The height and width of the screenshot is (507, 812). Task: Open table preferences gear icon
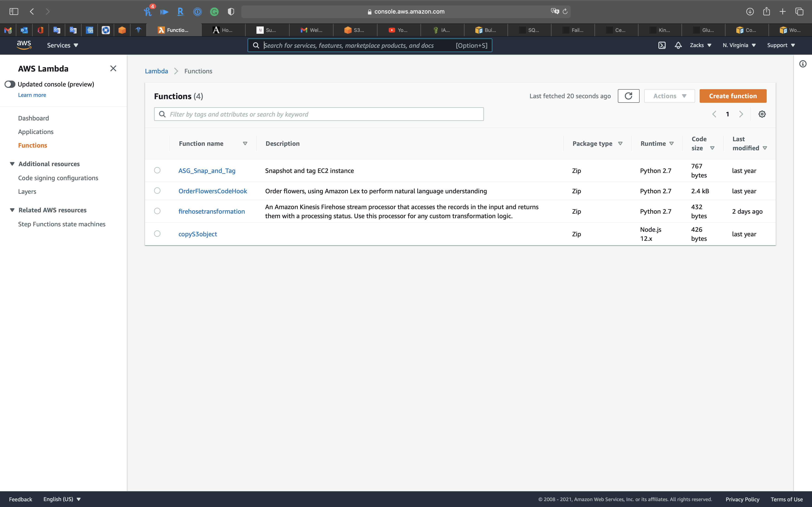(762, 114)
